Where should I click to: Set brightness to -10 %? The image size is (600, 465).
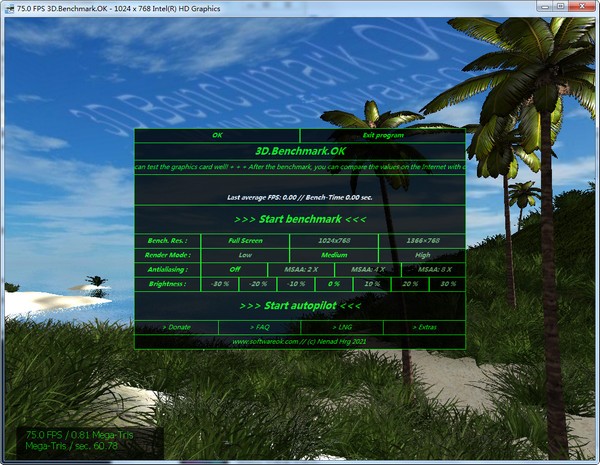(296, 284)
